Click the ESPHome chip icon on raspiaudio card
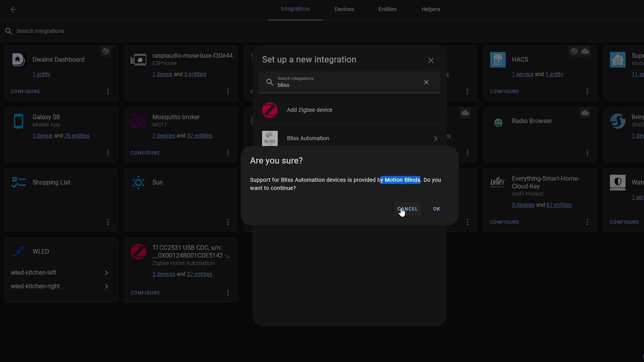 [138, 60]
